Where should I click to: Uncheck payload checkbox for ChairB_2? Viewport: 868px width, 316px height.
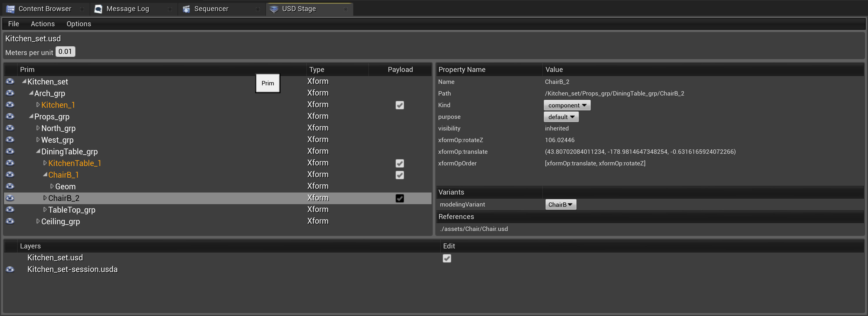pyautogui.click(x=400, y=198)
